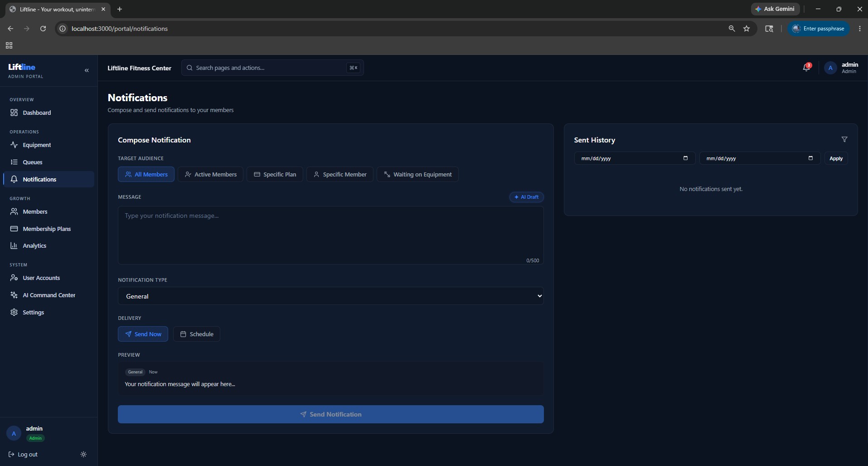
Task: Click the browser back arrow
Action: (10, 29)
